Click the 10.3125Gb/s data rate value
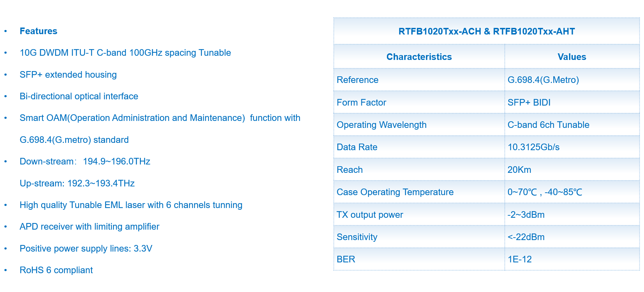 tap(533, 147)
